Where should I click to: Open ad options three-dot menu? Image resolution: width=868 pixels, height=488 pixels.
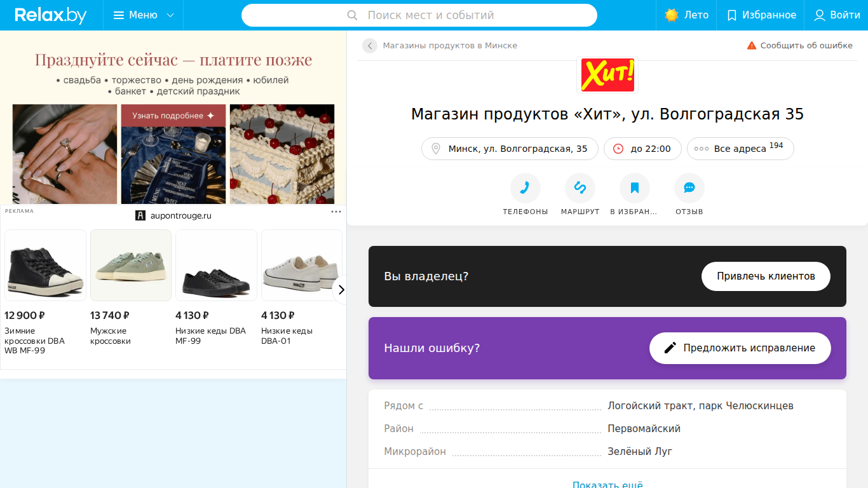336,212
